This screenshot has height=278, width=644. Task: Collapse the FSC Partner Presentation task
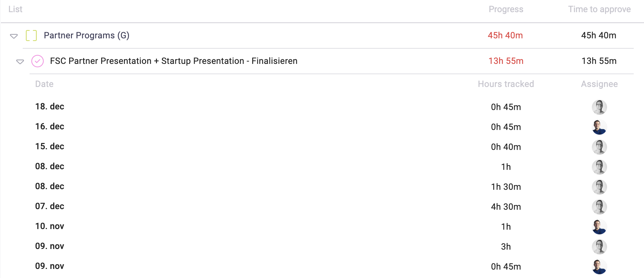(x=20, y=62)
